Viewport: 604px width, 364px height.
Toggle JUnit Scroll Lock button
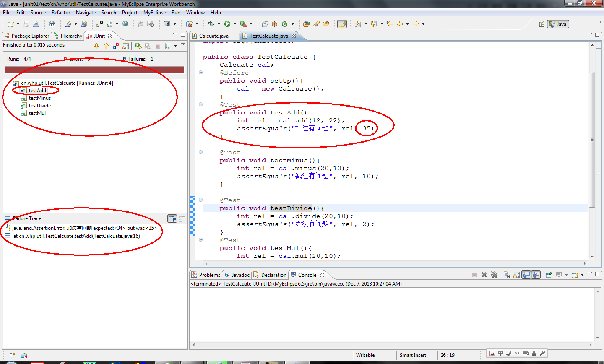(x=125, y=46)
